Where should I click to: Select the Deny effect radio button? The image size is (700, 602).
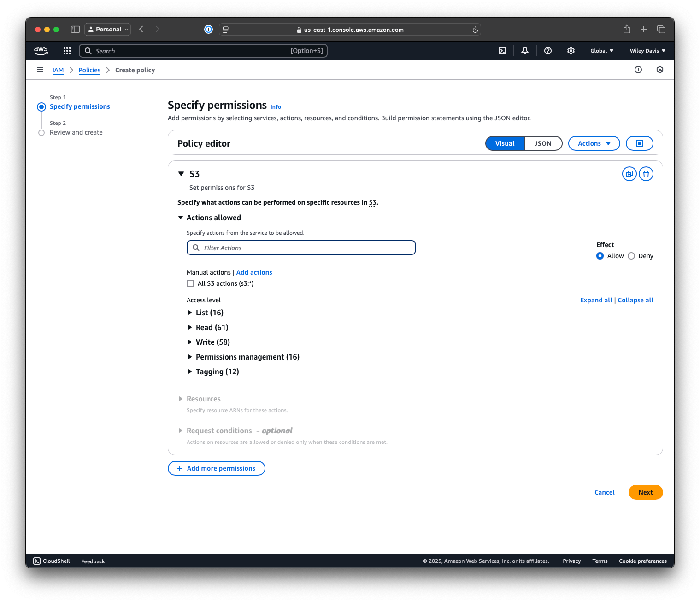[x=631, y=256]
